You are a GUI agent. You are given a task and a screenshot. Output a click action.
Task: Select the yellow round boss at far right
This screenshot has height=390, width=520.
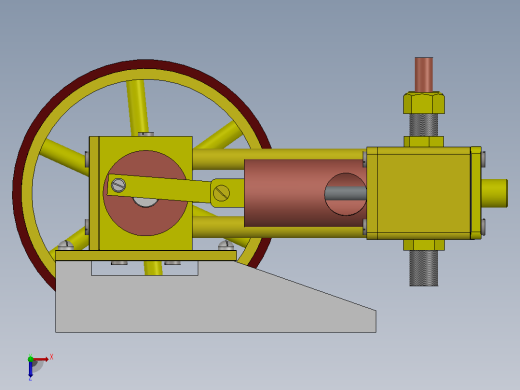point(495,193)
